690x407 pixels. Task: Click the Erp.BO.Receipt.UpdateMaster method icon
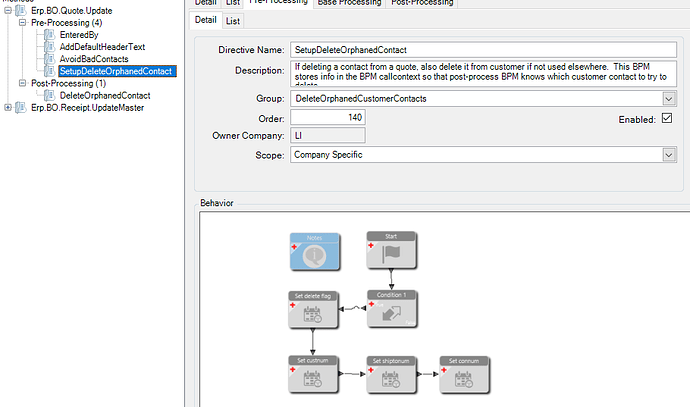[x=21, y=107]
